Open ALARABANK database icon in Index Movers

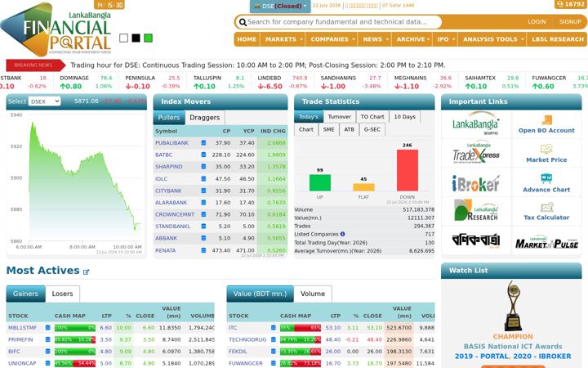click(203, 203)
